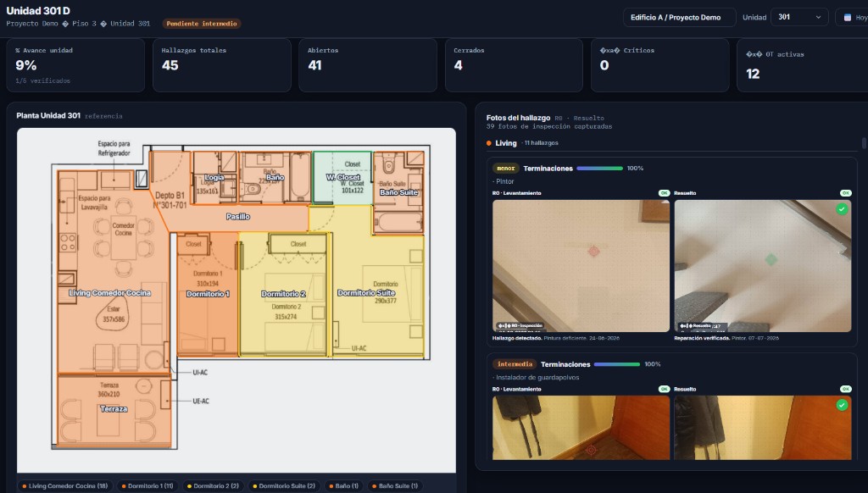This screenshot has width=868, height=493.
Task: Click the Abiertos 41 card
Action: point(368,64)
